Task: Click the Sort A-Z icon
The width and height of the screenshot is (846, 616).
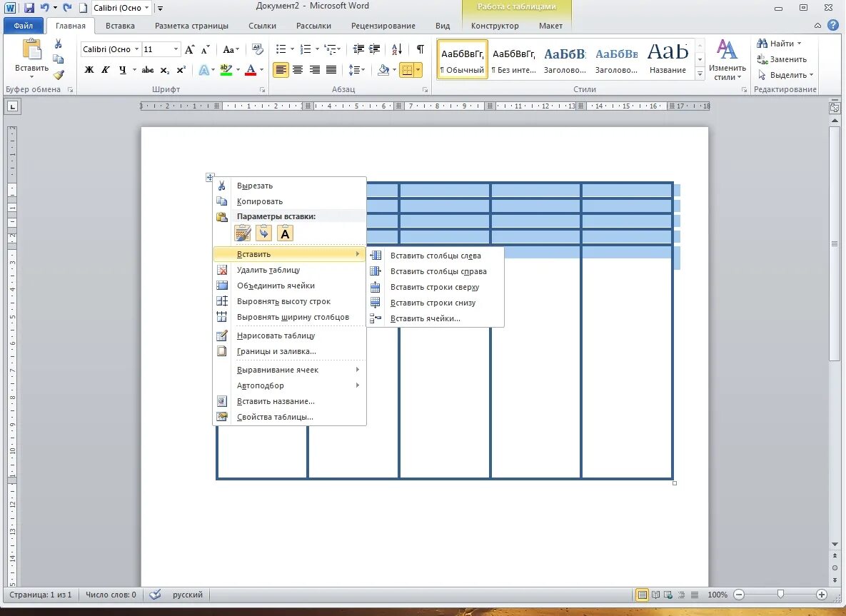Action: (x=396, y=49)
